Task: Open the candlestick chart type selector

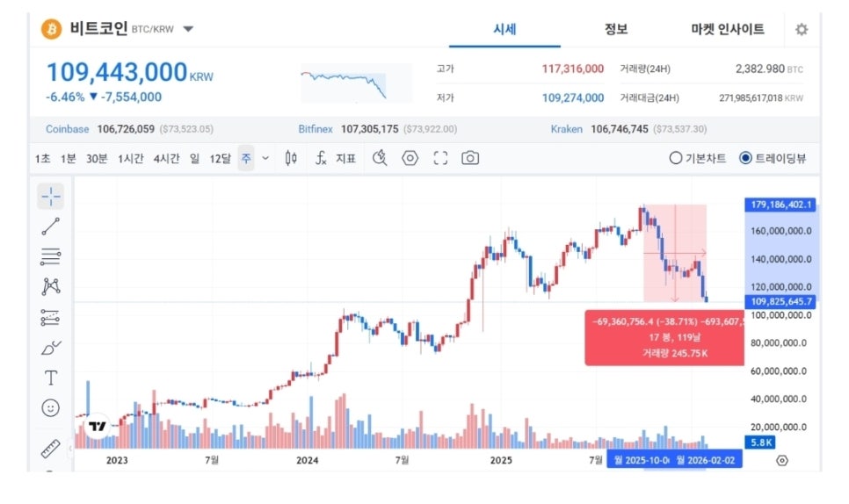Action: tap(291, 158)
